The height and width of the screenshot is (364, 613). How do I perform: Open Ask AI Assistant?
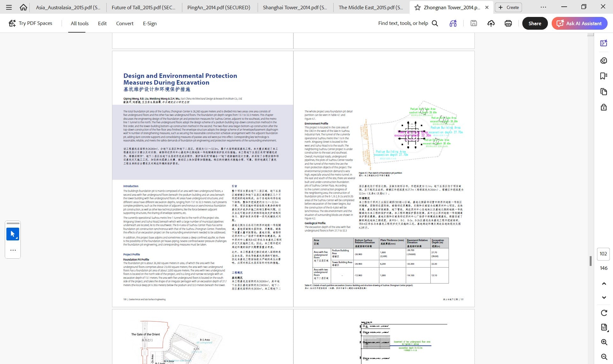579,23
